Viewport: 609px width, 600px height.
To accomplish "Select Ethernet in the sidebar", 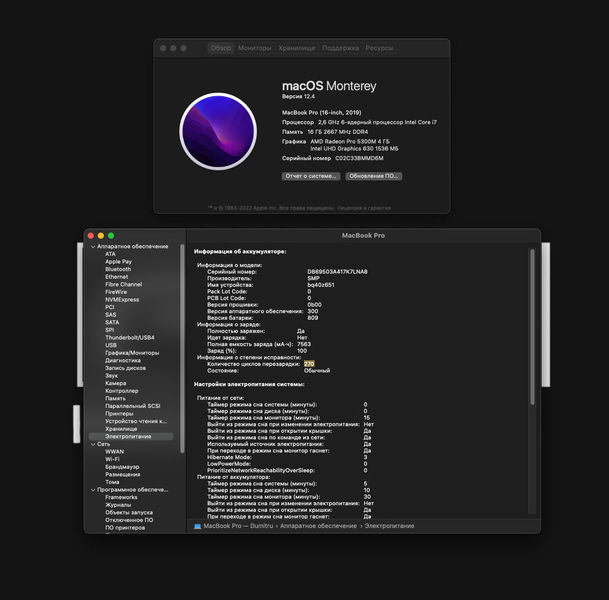I will tap(117, 277).
